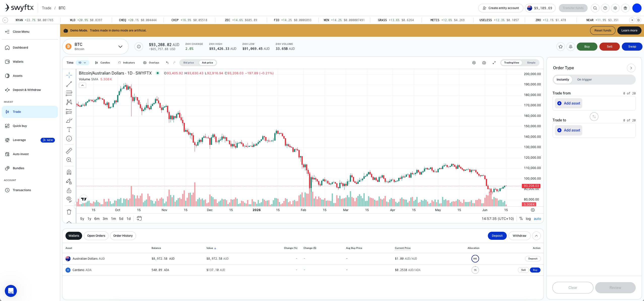Viewport: 644px width, 301px height.
Task: Open Deposit & Withdraw in sidebar
Action: point(30,90)
